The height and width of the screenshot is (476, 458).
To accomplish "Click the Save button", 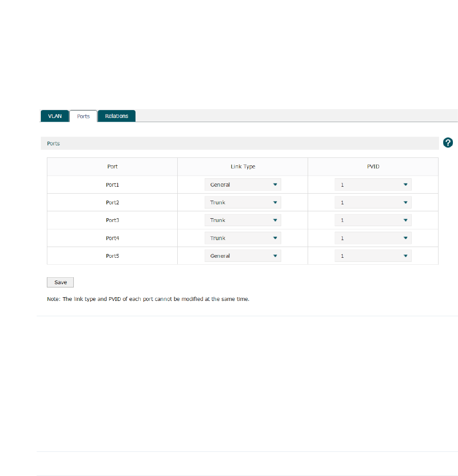I will 60,282.
